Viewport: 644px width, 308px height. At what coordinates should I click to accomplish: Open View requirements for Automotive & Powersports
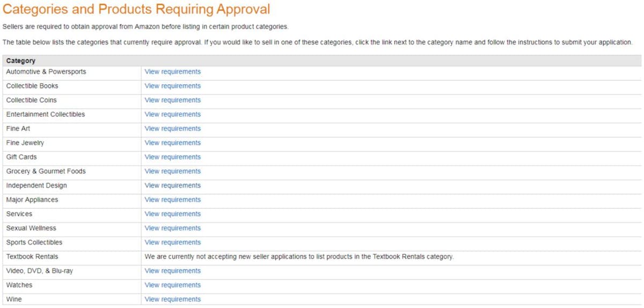pos(172,71)
